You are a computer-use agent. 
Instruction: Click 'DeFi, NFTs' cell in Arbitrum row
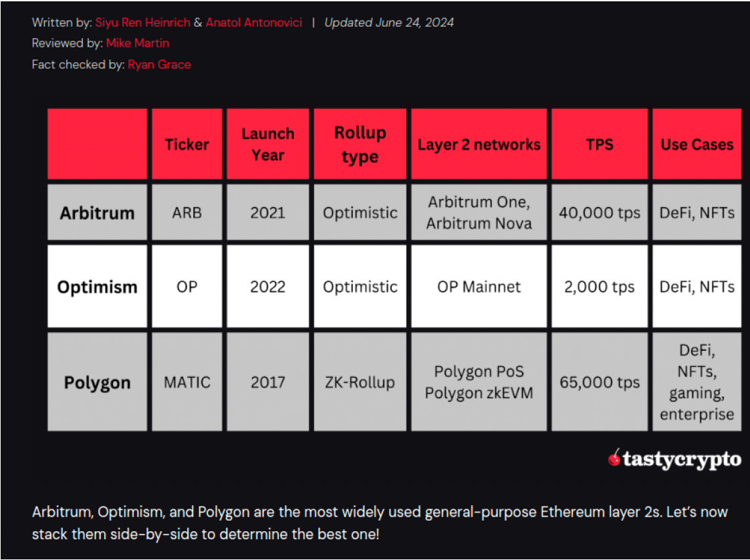tap(697, 213)
